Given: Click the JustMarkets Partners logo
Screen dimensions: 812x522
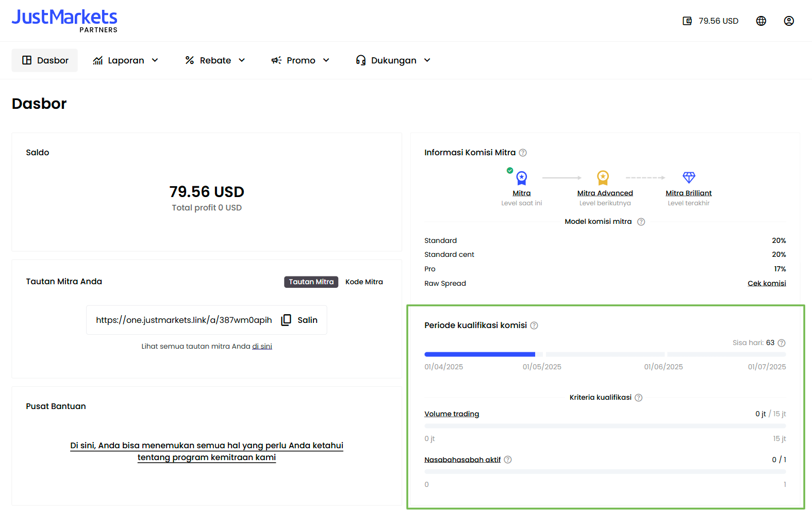Looking at the screenshot, I should (x=64, y=21).
